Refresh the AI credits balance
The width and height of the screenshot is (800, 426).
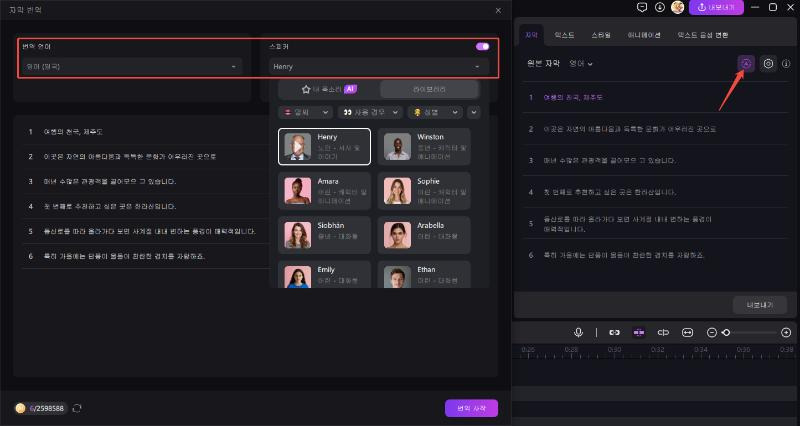click(77, 408)
